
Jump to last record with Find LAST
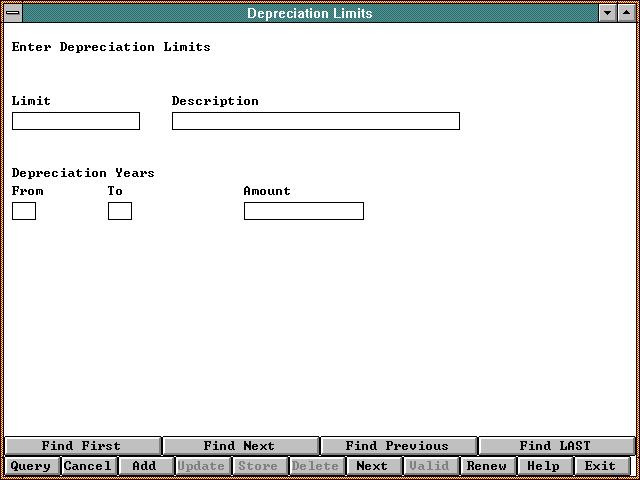click(555, 446)
